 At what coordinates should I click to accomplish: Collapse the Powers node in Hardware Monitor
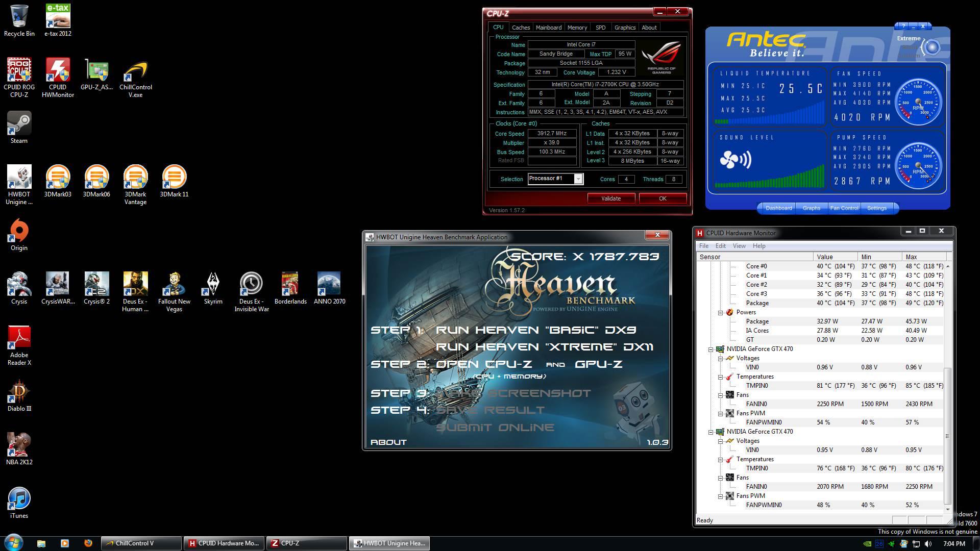721,312
